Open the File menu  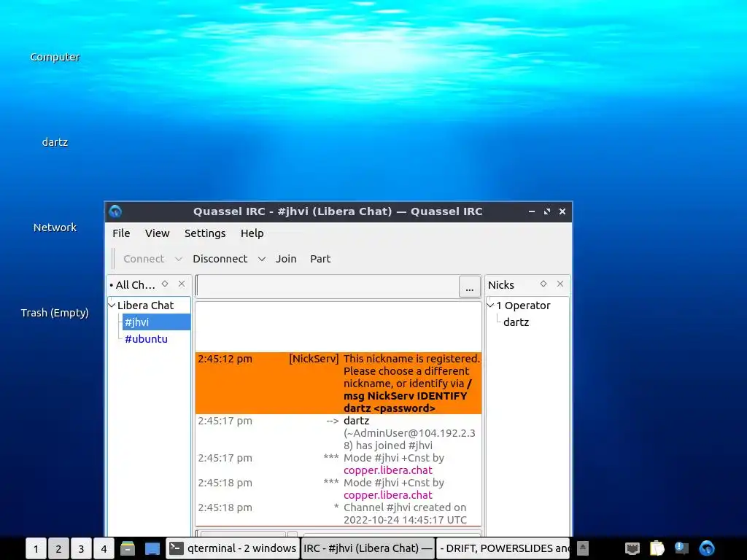(x=121, y=233)
